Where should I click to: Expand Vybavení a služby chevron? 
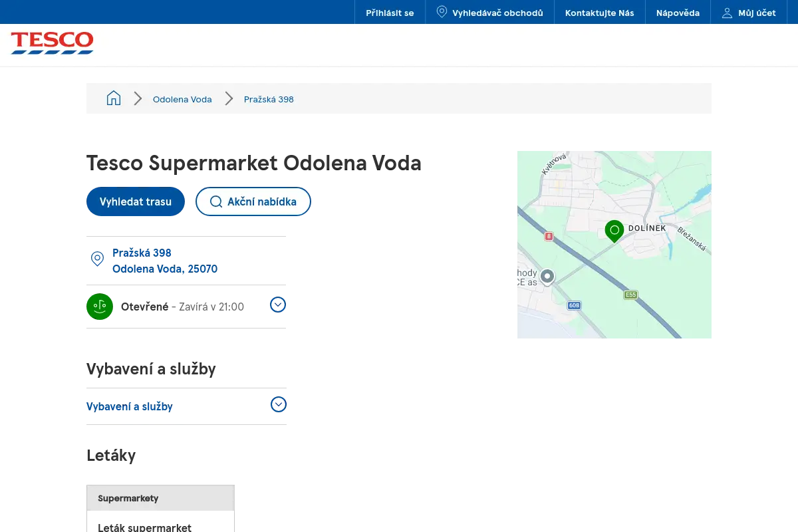tap(279, 404)
